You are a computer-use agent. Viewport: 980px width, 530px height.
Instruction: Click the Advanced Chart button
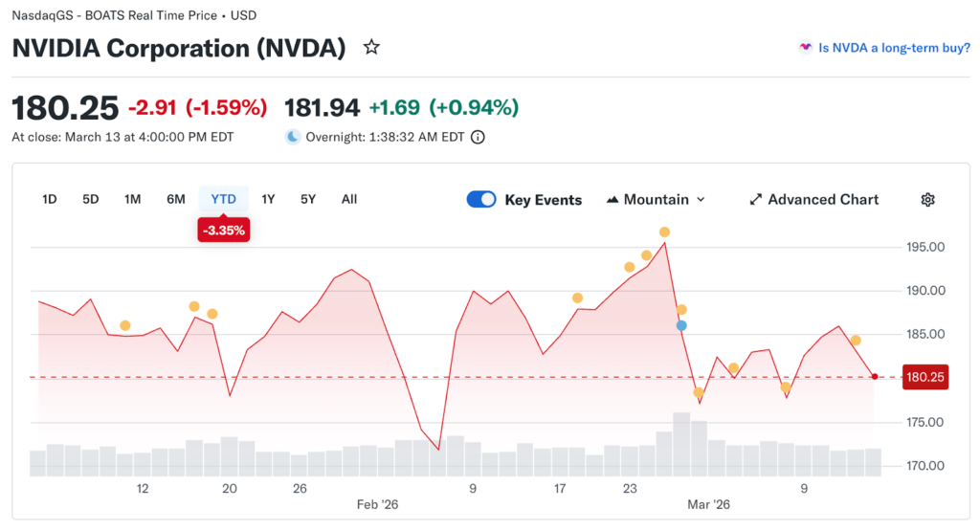click(x=823, y=200)
